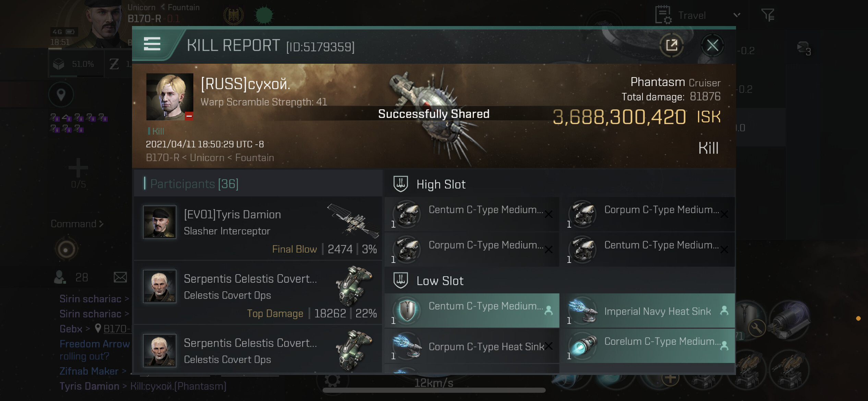Open the mail envelope icon
The image size is (868, 401).
point(120,277)
